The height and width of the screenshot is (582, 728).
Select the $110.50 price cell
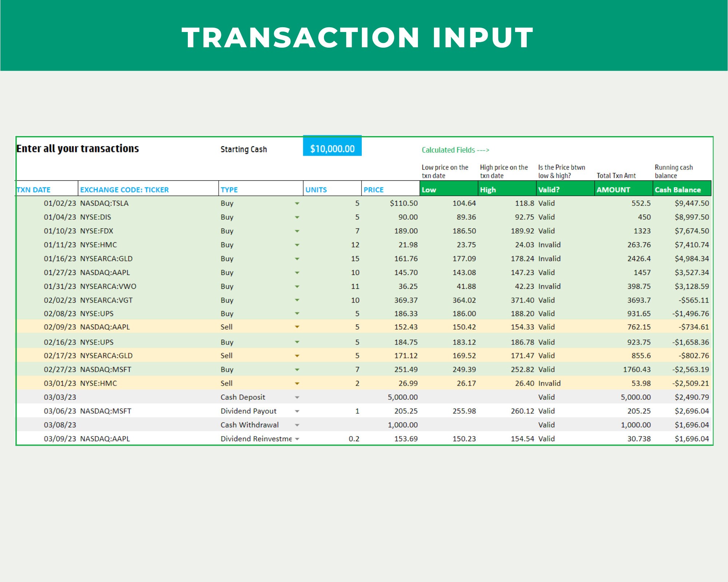391,203
